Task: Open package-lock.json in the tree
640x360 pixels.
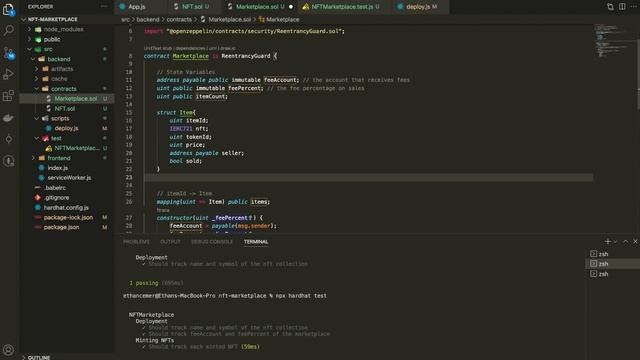Action: [67, 217]
